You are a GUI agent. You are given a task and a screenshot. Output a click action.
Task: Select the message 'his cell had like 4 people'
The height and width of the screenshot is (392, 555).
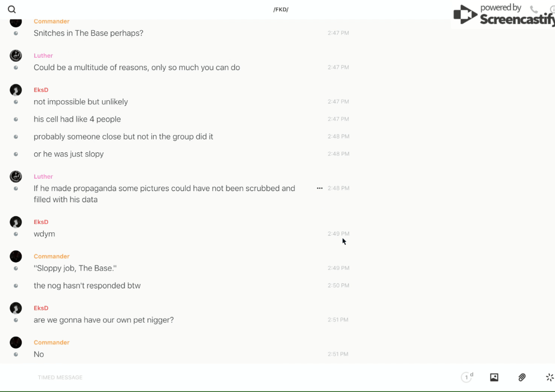[x=77, y=119]
